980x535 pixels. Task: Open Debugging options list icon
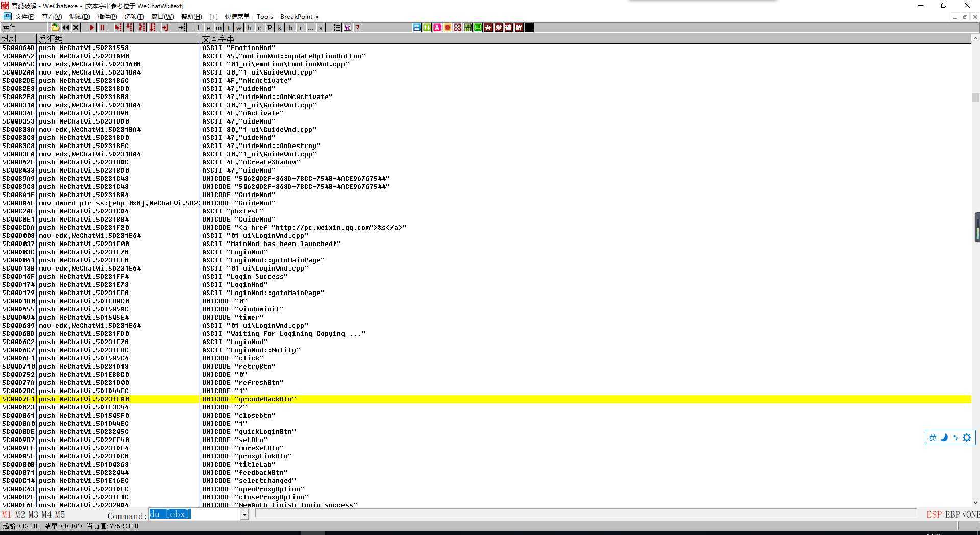point(337,28)
